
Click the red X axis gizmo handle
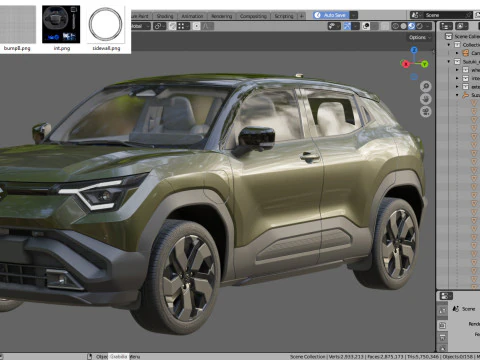coord(406,64)
